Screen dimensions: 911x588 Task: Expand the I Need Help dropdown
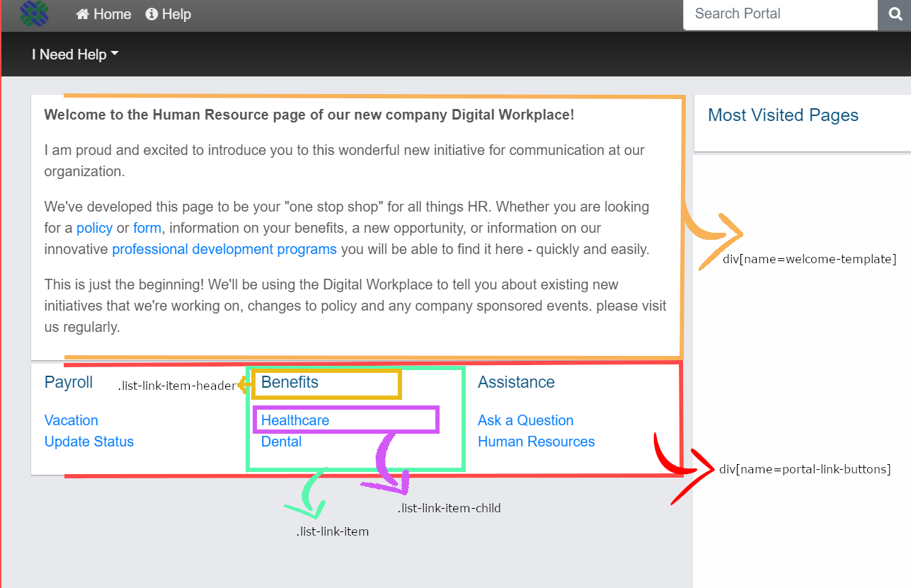pyautogui.click(x=75, y=54)
